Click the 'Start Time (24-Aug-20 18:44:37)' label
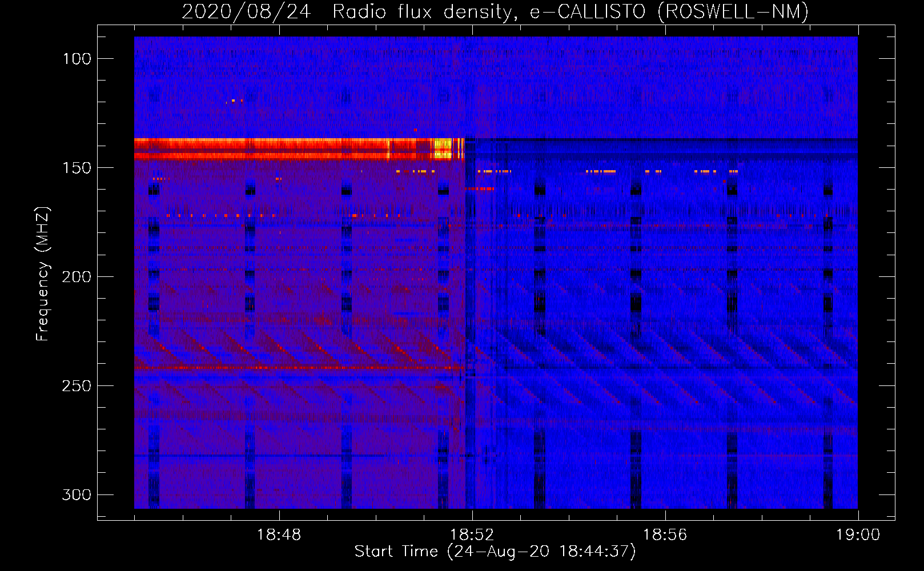The width and height of the screenshot is (924, 571). pos(495,552)
